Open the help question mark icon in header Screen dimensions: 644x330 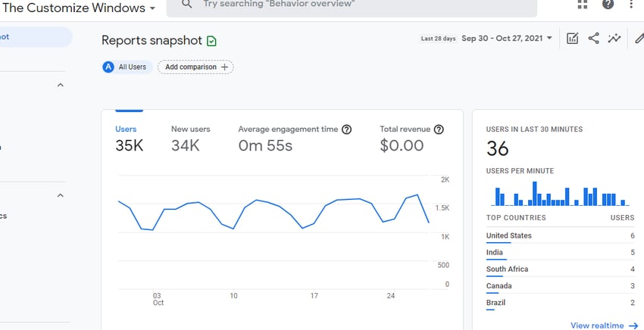pyautogui.click(x=608, y=4)
